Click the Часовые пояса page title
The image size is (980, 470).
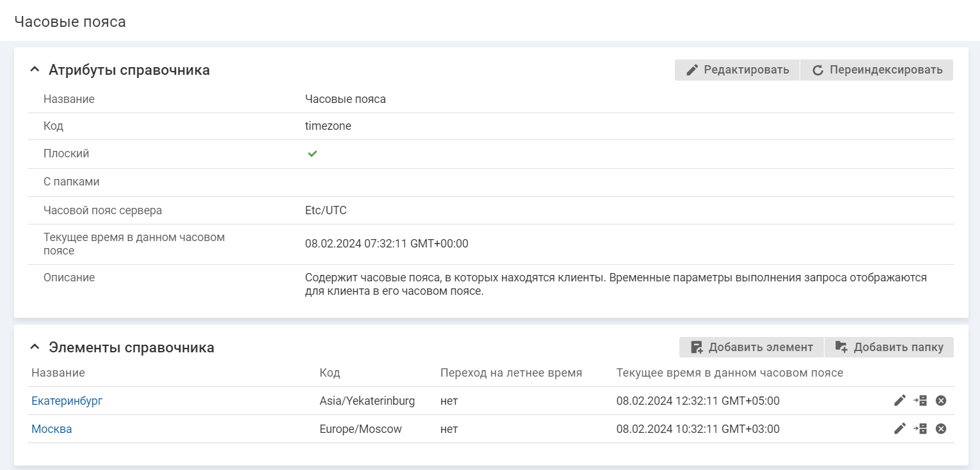pos(70,22)
